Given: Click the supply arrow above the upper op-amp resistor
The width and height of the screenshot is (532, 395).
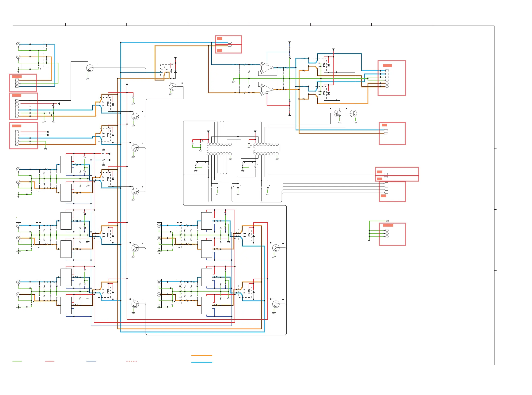Looking at the screenshot, I should [289, 42].
